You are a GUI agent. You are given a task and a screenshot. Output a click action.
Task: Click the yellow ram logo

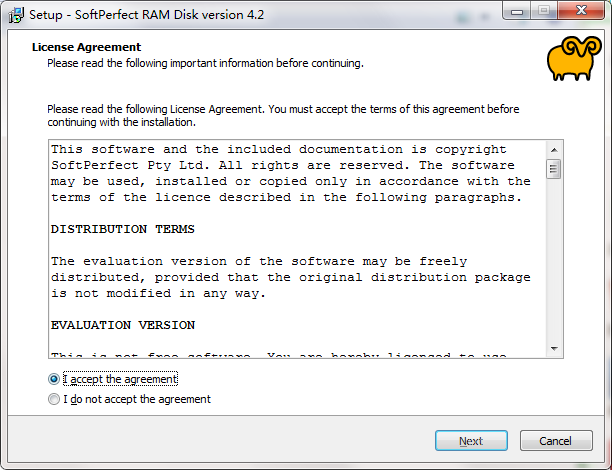(x=574, y=58)
